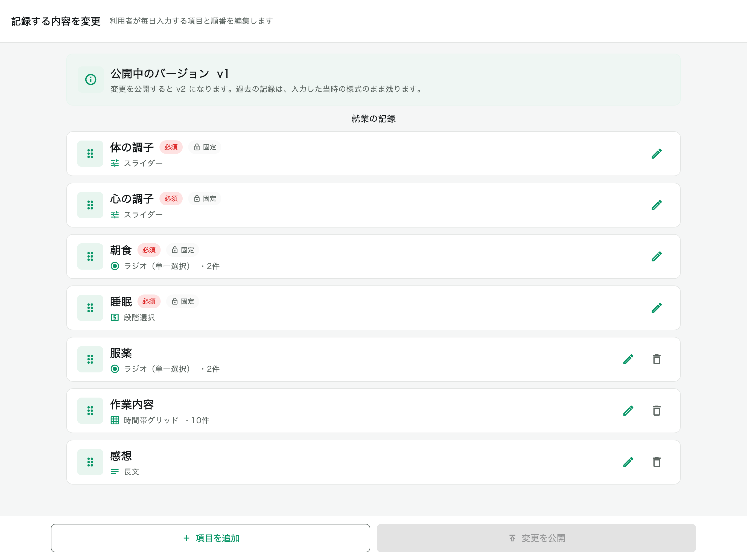The width and height of the screenshot is (747, 560).
Task: Click the ラジオ（単一選択） label under 服薬
Action: click(158, 369)
